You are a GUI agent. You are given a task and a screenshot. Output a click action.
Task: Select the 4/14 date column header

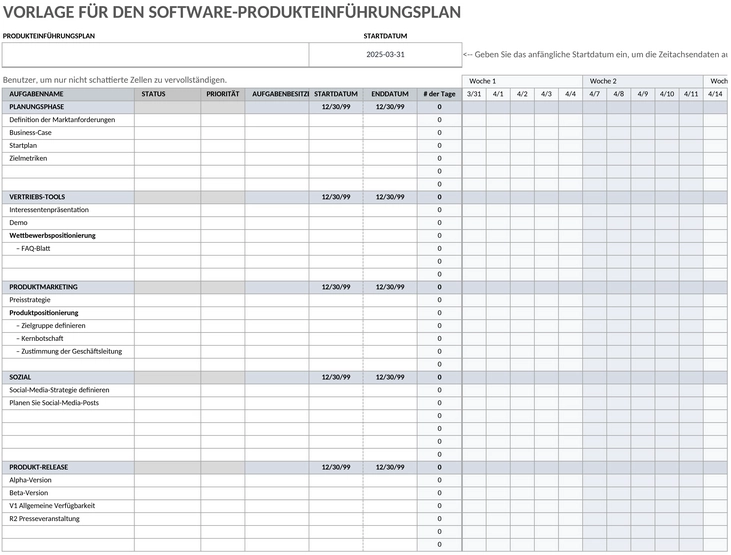(715, 94)
